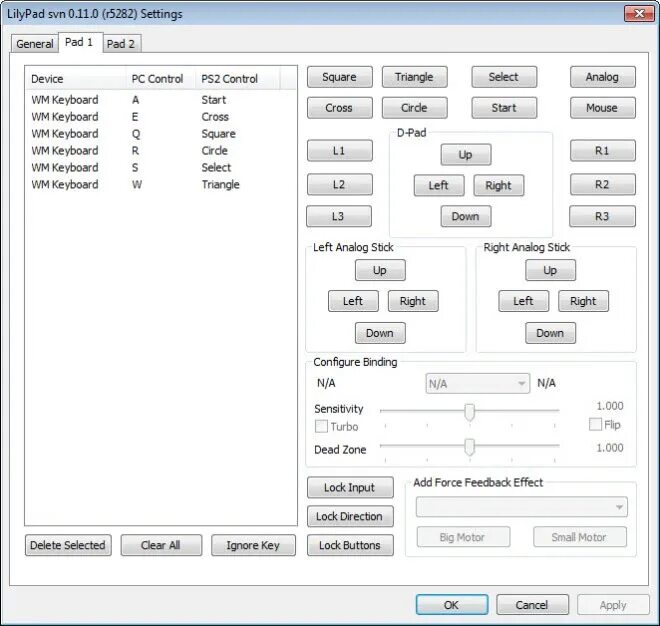The image size is (660, 626).
Task: Sort by Device column header
Action: (x=76, y=79)
